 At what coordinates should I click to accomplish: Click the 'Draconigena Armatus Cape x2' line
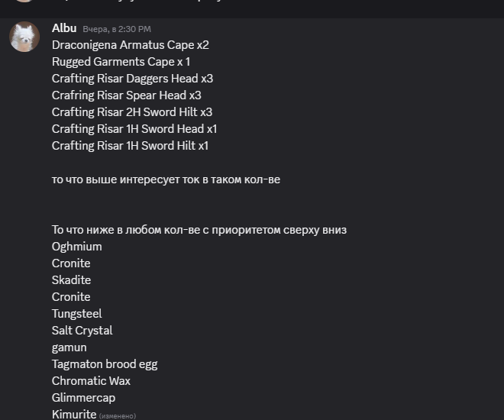click(x=130, y=45)
